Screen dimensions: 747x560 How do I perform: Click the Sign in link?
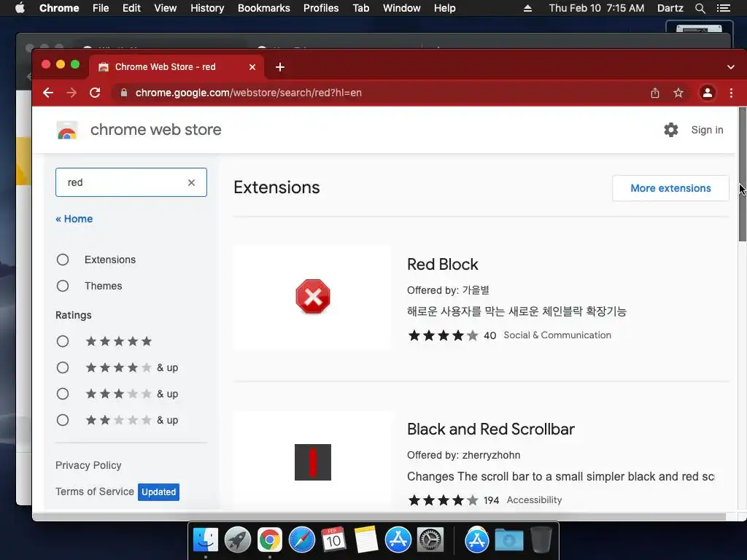click(707, 130)
